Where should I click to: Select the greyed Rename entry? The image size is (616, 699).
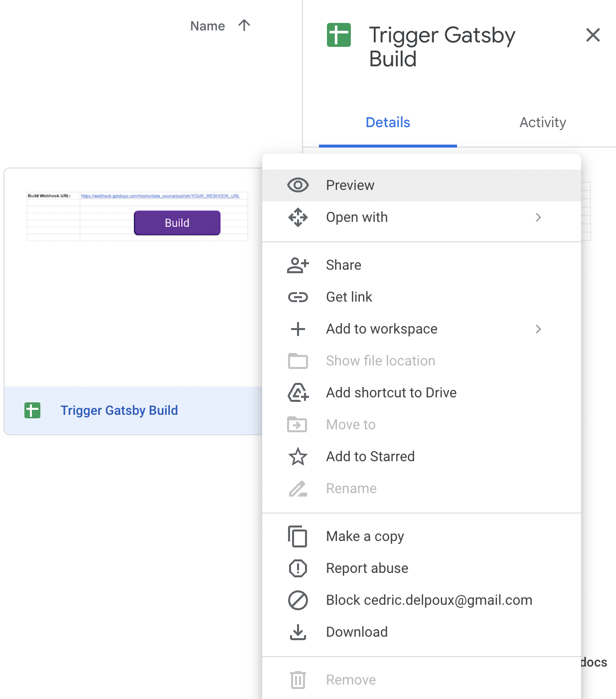(x=422, y=489)
